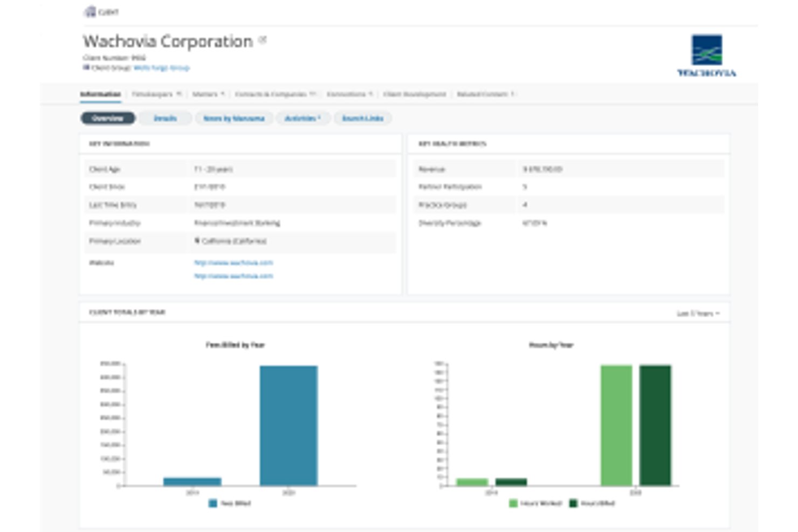Open the News by Manzama pill
The width and height of the screenshot is (798, 532).
pos(234,118)
